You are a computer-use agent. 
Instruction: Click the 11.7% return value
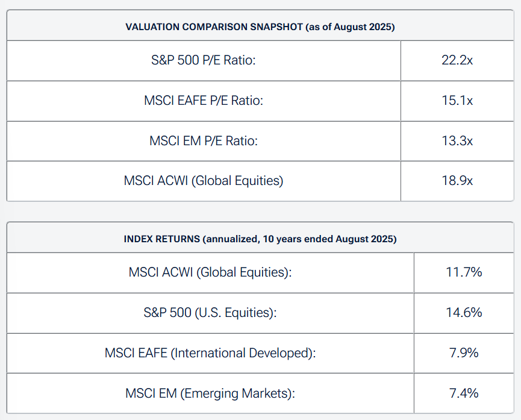tap(464, 272)
